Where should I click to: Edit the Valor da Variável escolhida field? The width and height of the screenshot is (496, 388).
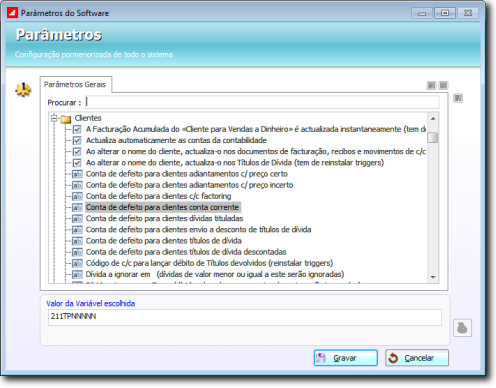[245, 317]
